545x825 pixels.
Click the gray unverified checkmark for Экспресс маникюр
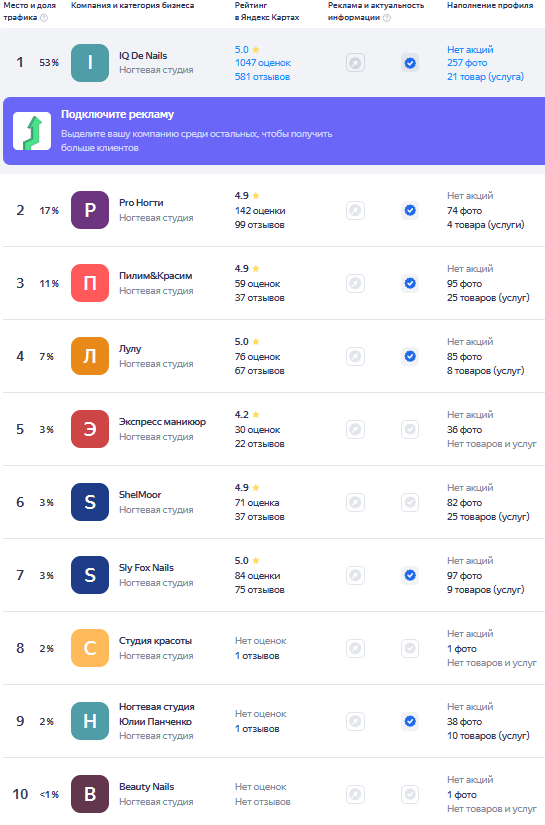click(410, 429)
